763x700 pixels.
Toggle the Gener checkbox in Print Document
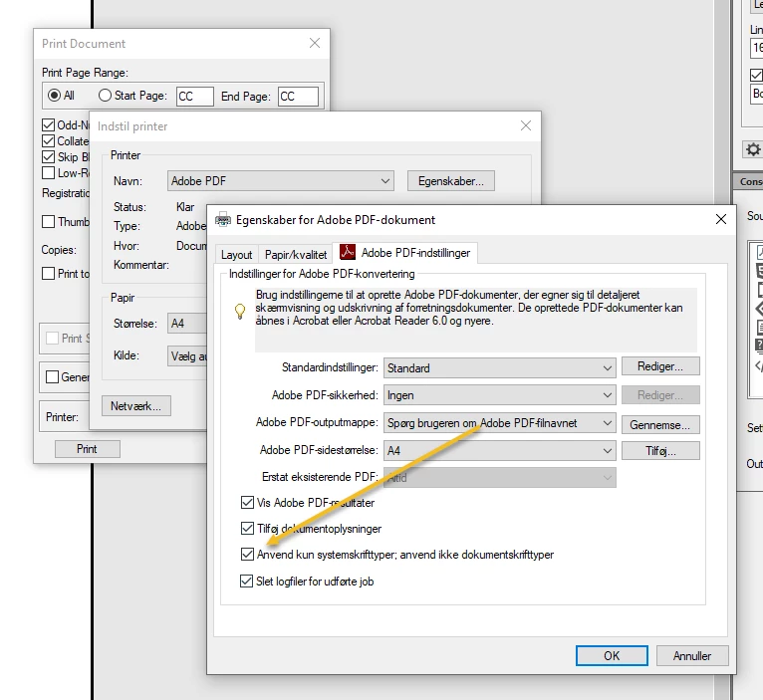[x=52, y=377]
